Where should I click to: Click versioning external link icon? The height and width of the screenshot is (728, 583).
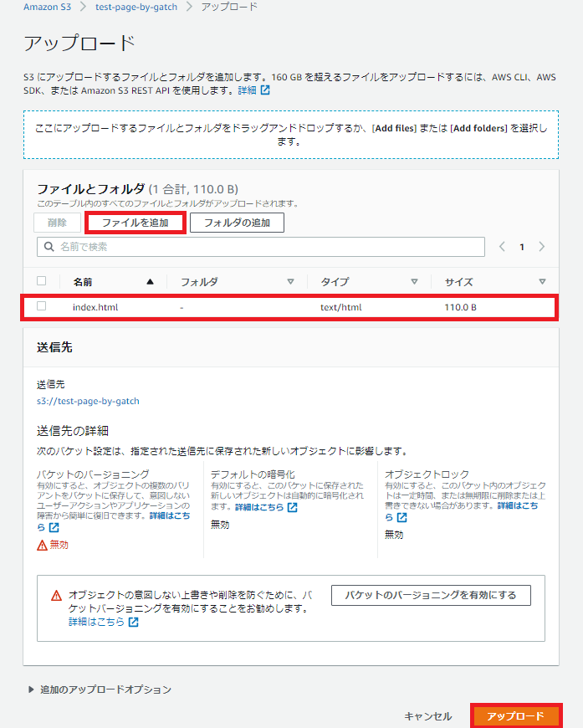coord(54,527)
